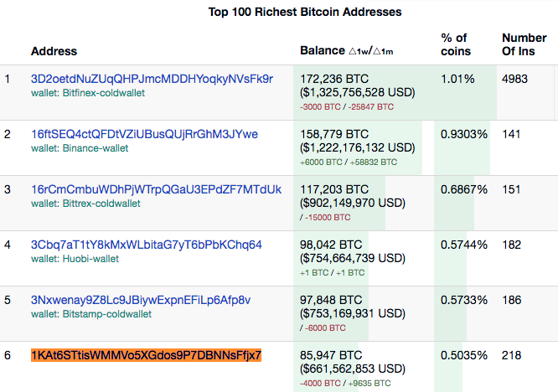Open address 16ftSEQ4ctQFDtVZiUBusQUjRrGhM3JYwe
558x392 pixels.
coord(144,135)
